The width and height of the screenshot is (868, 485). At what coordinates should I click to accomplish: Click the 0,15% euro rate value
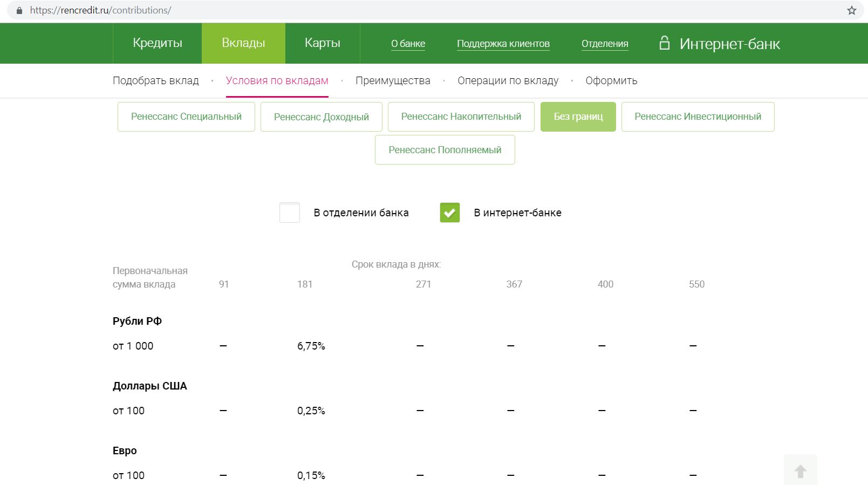pos(311,475)
